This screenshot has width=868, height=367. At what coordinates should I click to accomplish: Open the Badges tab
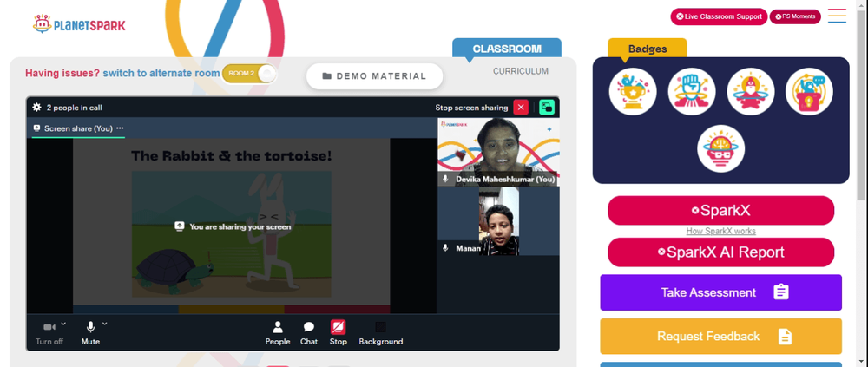click(x=648, y=49)
